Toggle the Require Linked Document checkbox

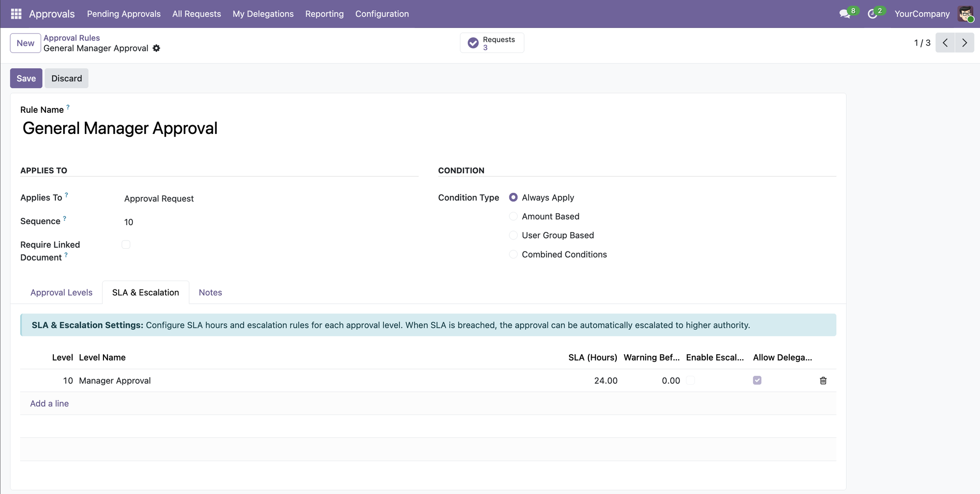tap(126, 245)
